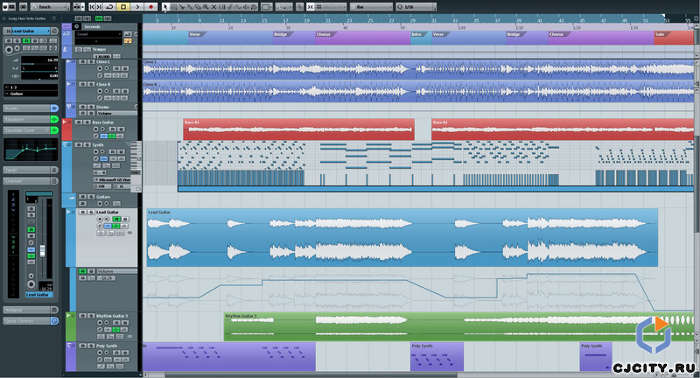Click the red Record transport button
This screenshot has width=700, height=378.
(151, 7)
